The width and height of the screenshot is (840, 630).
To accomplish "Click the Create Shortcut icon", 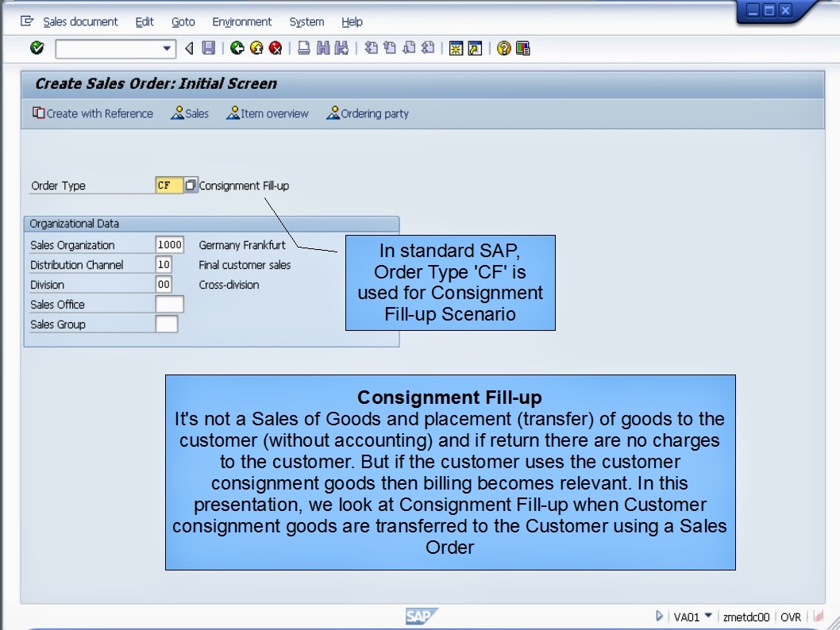I will (x=476, y=48).
